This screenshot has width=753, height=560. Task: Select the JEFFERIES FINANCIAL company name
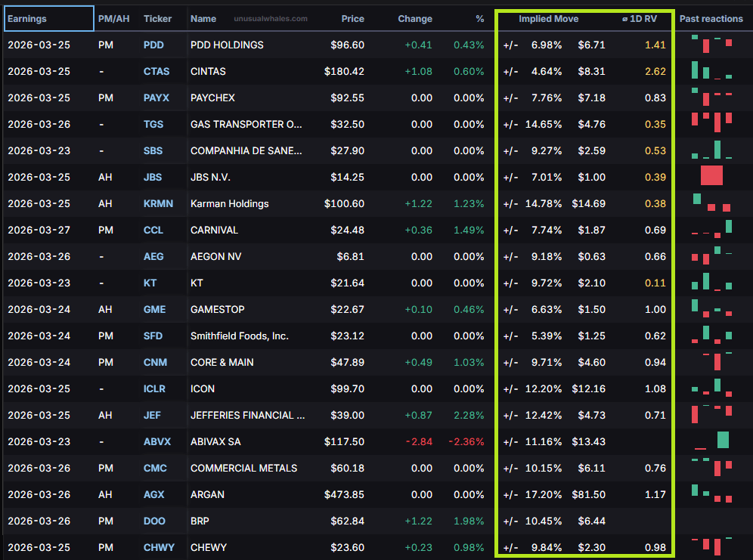click(x=248, y=415)
